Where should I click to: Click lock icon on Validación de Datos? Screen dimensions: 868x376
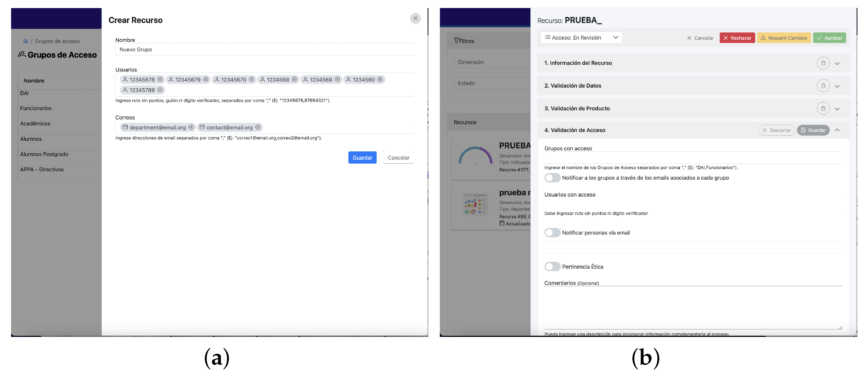(823, 86)
